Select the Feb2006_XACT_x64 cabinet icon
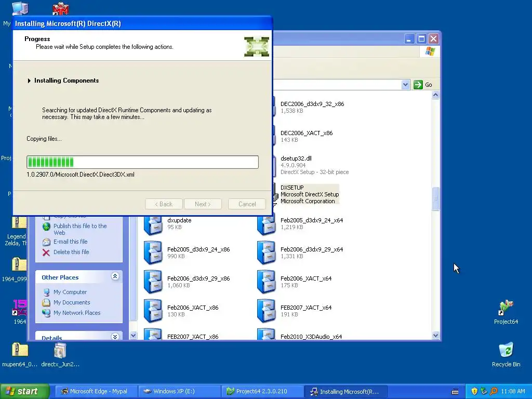Image resolution: width=532 pixels, height=399 pixels. pos(266,282)
